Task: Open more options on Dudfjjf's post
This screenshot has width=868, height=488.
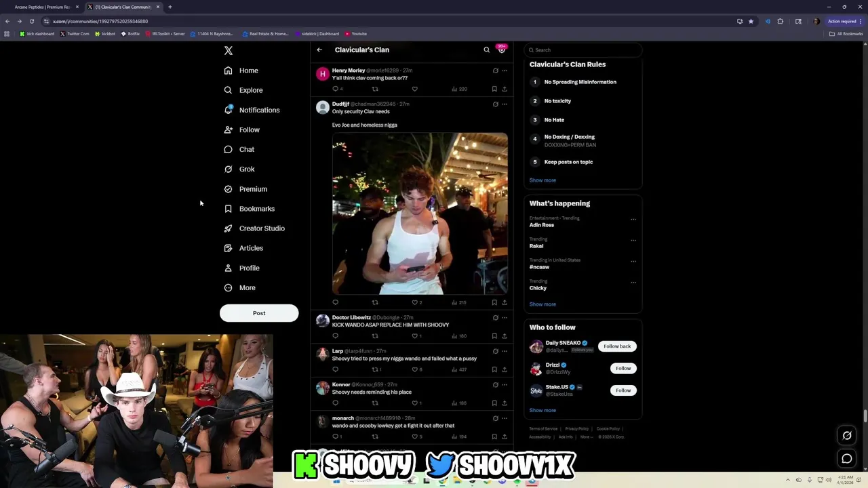Action: [x=505, y=104]
